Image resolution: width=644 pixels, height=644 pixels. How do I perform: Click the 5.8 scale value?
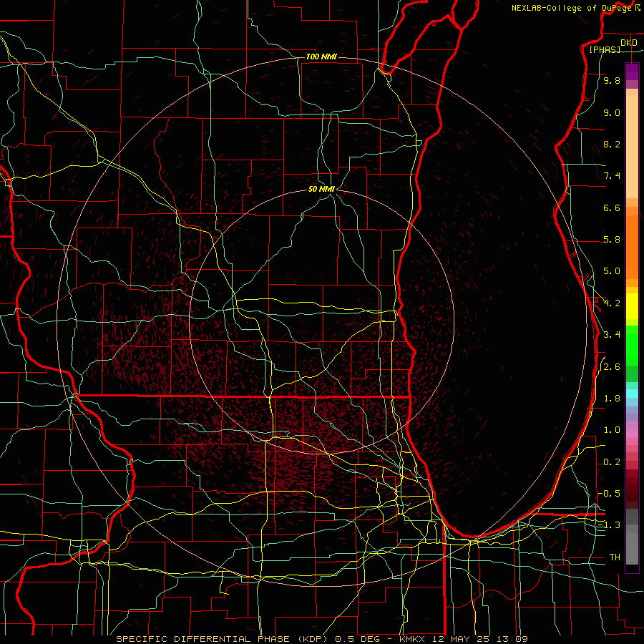612,240
